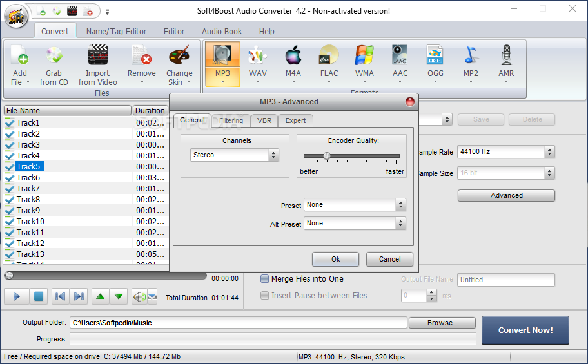Open the Audio Book ribbon tab

click(x=222, y=32)
